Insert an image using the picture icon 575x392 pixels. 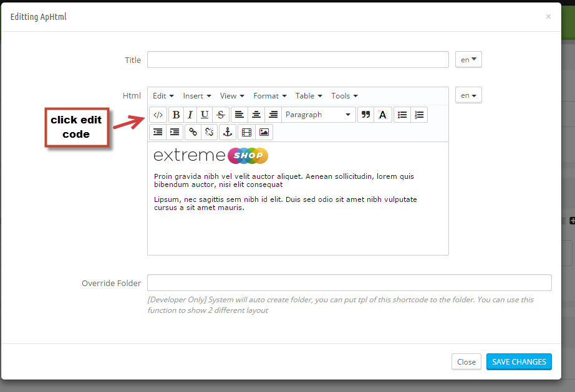tap(264, 132)
